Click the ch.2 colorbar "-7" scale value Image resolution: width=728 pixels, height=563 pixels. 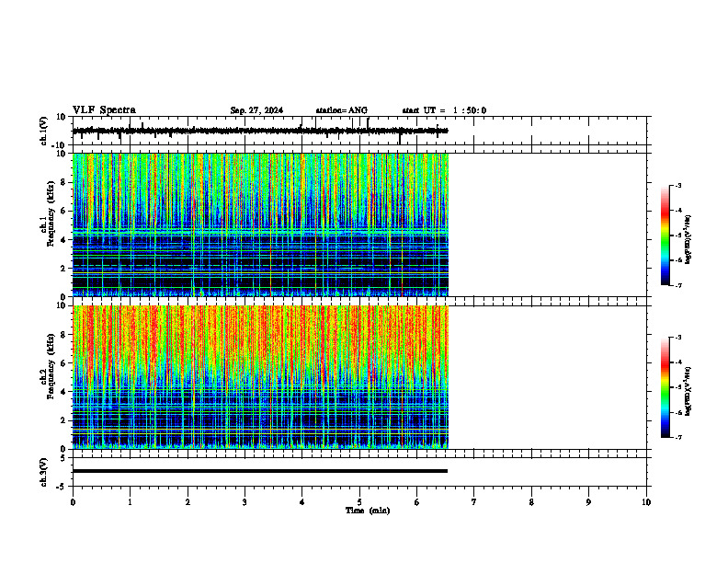[x=678, y=437]
